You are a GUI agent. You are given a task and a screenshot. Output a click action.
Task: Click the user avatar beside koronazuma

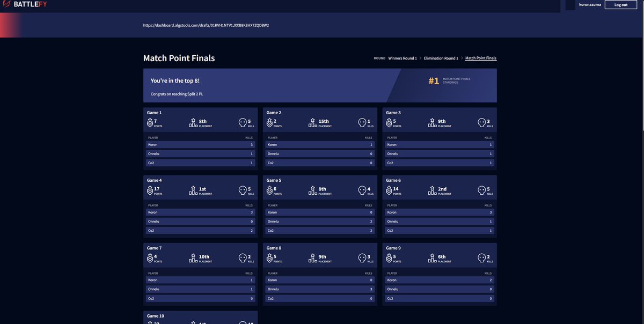(x=570, y=5)
